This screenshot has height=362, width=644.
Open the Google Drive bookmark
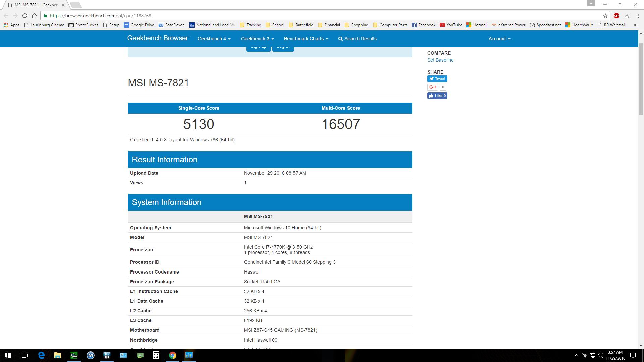pyautogui.click(x=139, y=25)
